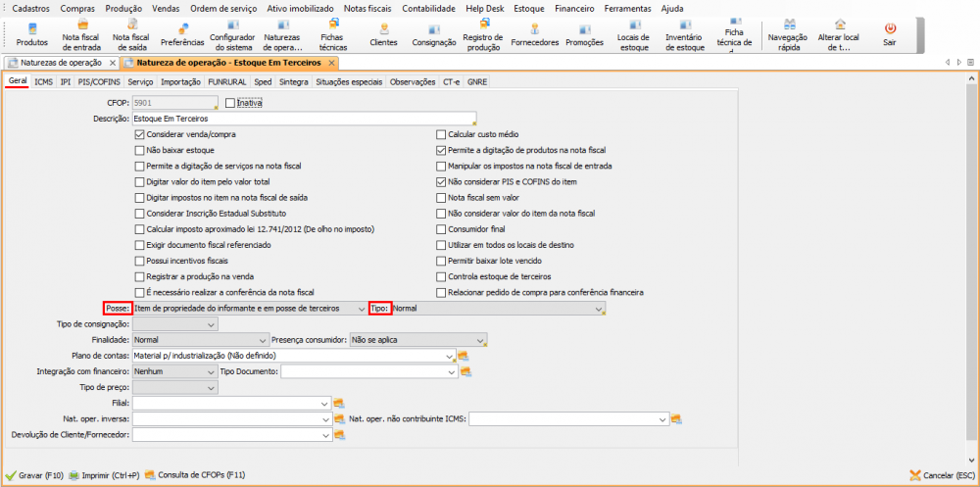
Task: Click the Sair power icon
Action: tap(889, 34)
